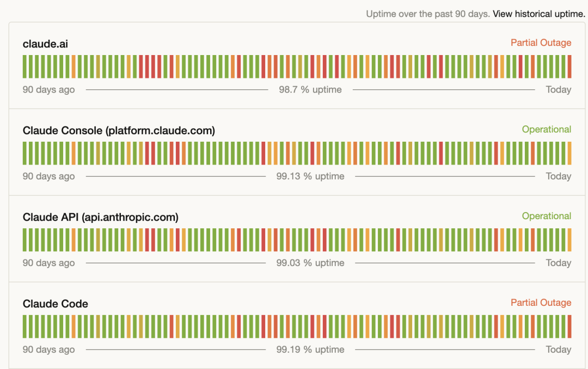Click Partial Outage status for Claude Code
This screenshot has width=588, height=369.
[541, 303]
